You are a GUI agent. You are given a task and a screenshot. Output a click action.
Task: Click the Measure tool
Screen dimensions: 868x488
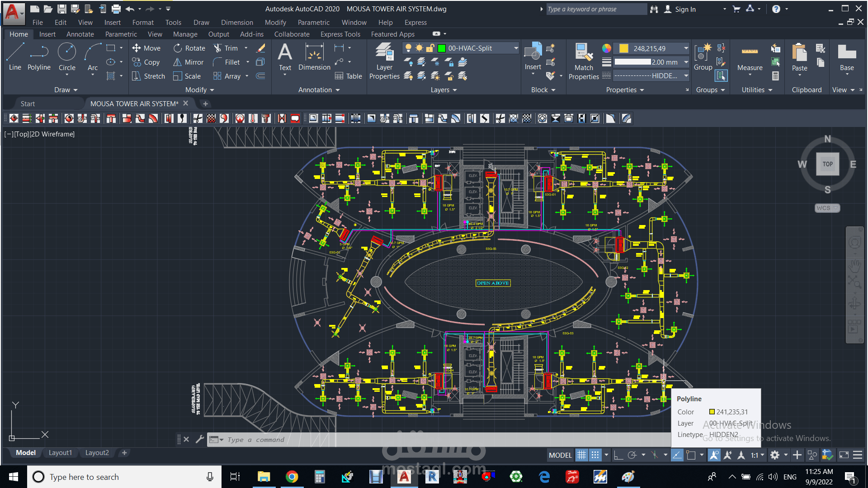pyautogui.click(x=750, y=56)
